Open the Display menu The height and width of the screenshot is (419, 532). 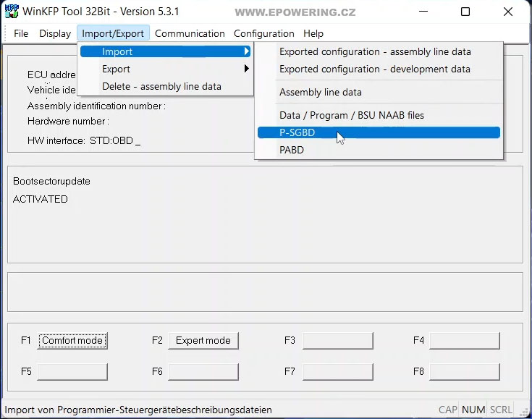pos(55,33)
